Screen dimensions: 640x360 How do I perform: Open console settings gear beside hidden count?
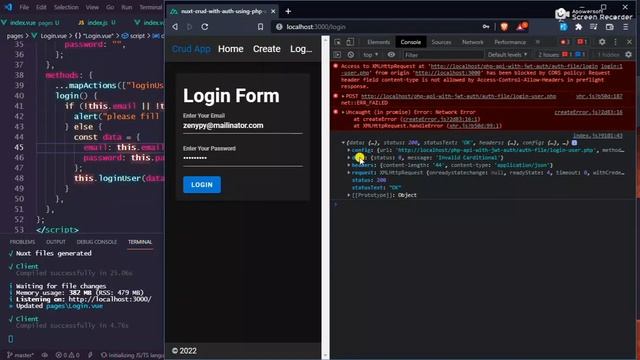click(x=628, y=55)
